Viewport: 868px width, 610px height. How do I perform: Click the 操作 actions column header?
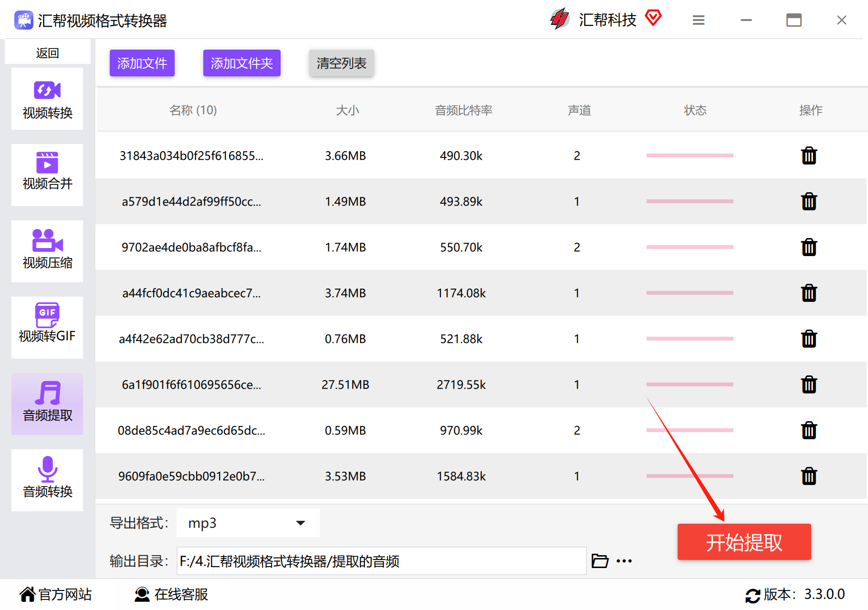(x=811, y=110)
